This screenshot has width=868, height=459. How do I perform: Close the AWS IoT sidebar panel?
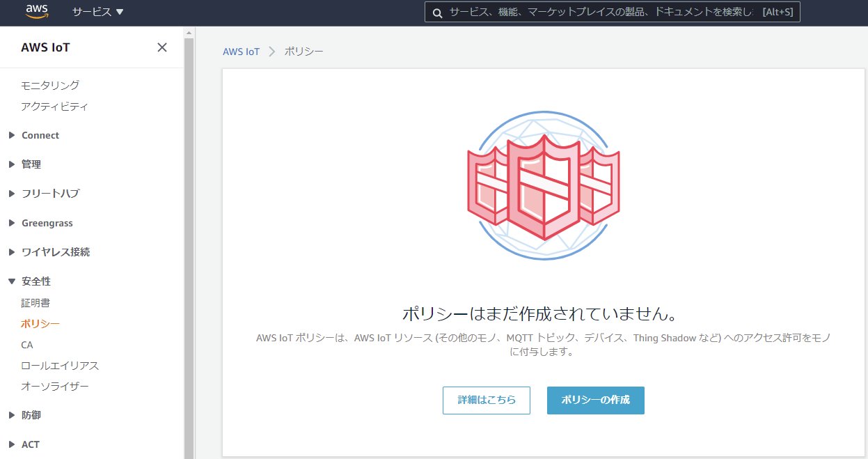[x=162, y=47]
